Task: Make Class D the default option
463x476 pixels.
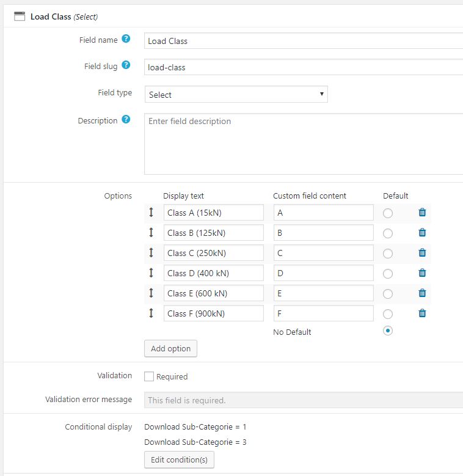Action: click(388, 274)
